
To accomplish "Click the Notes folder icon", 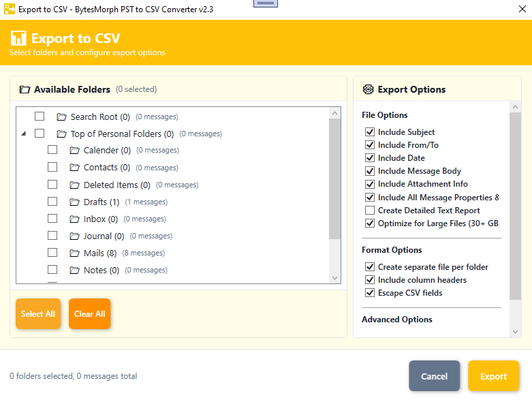I will [74, 270].
